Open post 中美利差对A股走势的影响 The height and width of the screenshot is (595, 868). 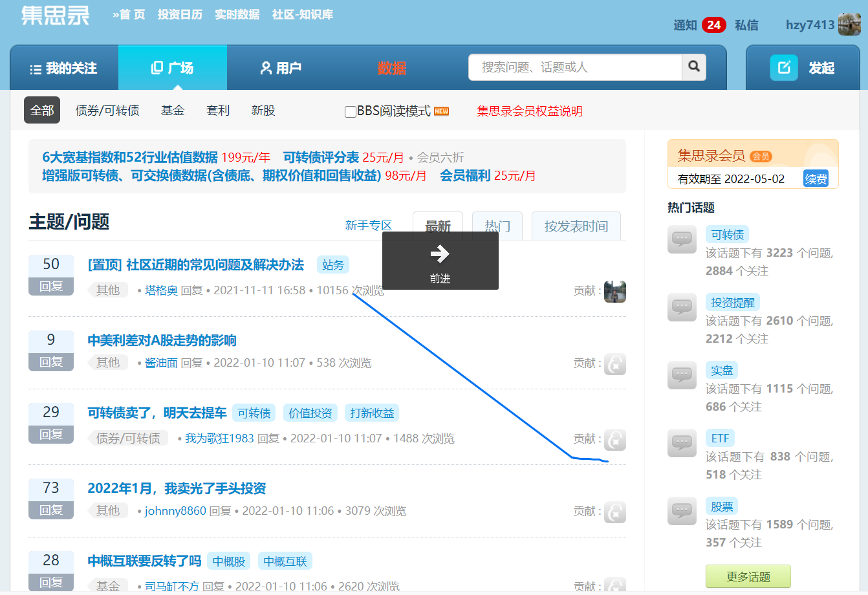(162, 340)
